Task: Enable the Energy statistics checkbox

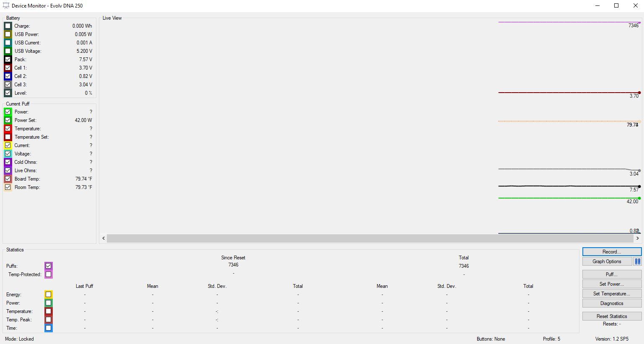Action: (x=49, y=295)
